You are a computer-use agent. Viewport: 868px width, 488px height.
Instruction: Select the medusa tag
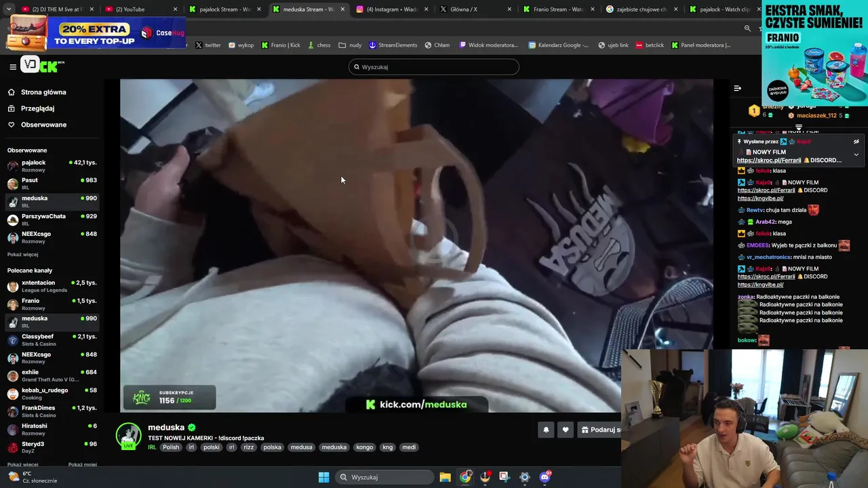(301, 447)
